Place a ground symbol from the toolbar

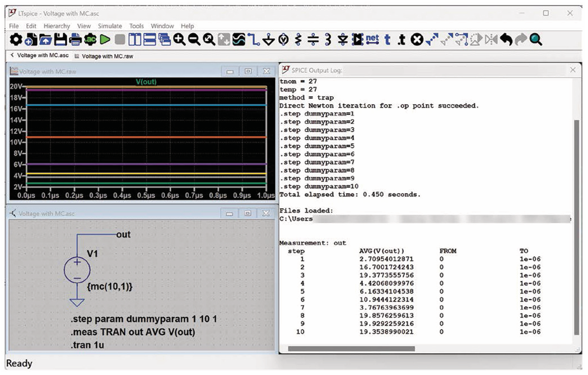(x=268, y=39)
